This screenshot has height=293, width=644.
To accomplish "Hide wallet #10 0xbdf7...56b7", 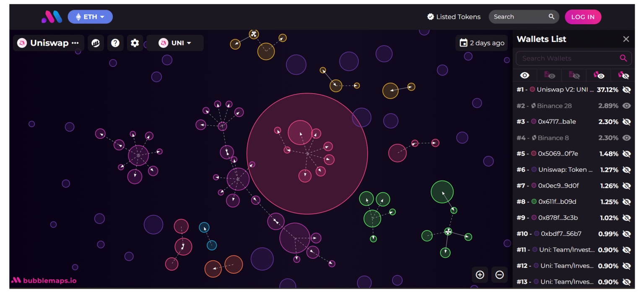I will click(626, 234).
